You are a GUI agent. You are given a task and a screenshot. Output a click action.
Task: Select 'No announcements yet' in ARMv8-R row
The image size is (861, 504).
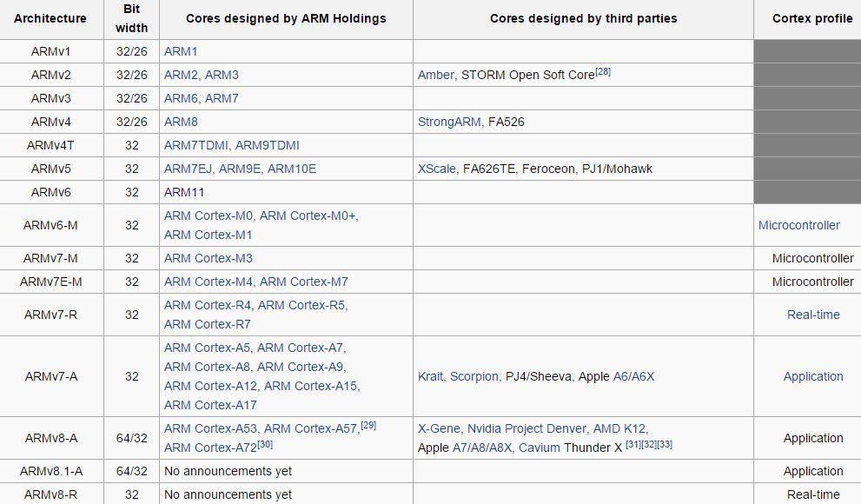coord(228,494)
